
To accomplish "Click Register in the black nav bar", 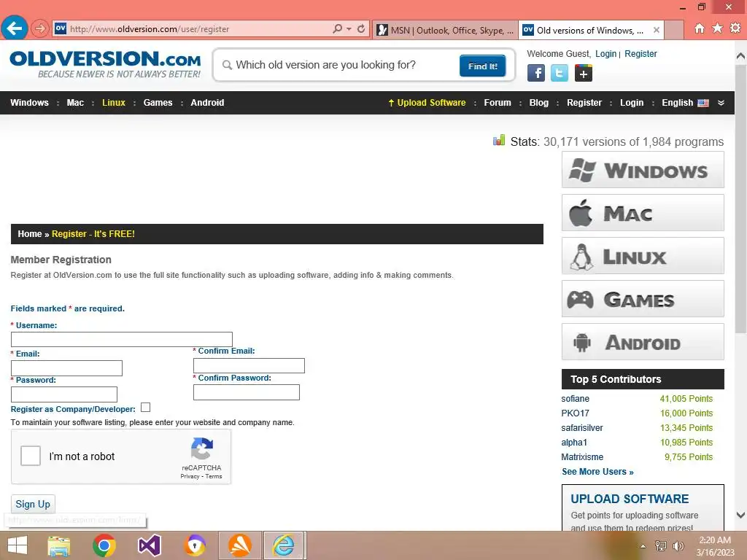I will pyautogui.click(x=584, y=102).
